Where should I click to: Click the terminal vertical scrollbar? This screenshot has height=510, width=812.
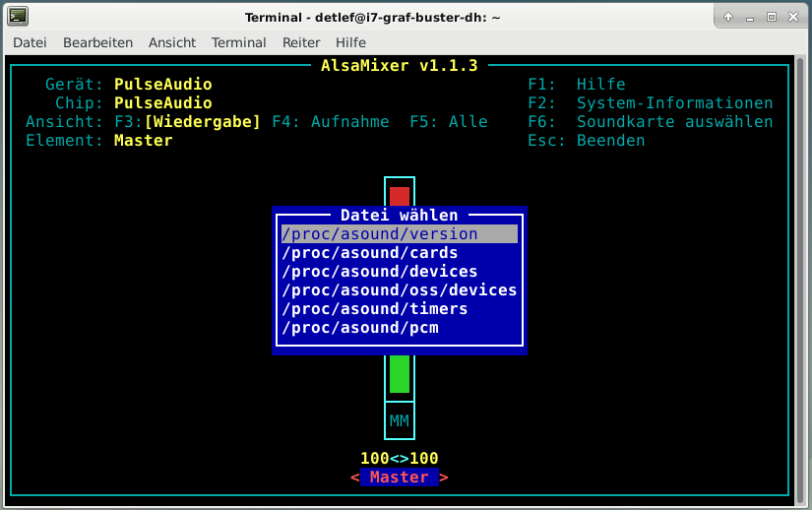(x=800, y=280)
